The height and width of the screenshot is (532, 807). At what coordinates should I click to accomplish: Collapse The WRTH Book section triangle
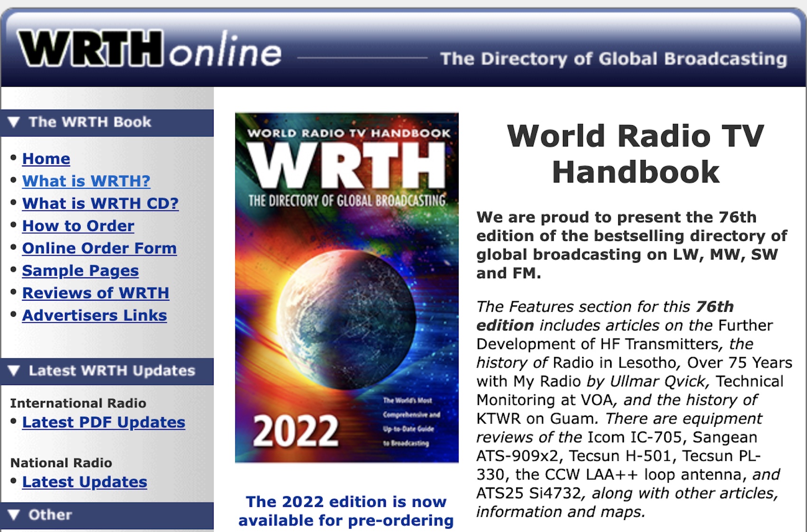(13, 122)
